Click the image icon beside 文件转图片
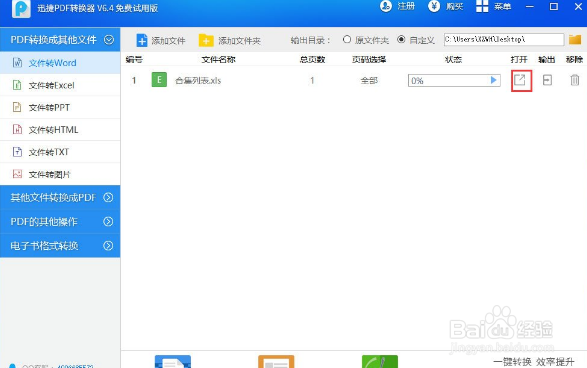Image resolution: width=587 pixels, height=368 pixels. coord(17,174)
